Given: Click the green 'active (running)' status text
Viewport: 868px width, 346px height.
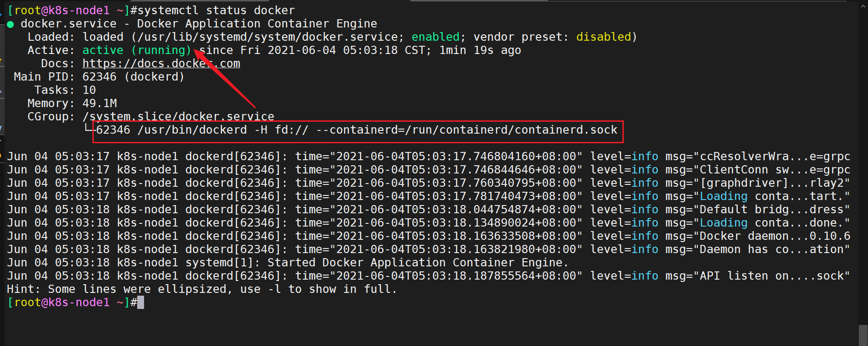Looking at the screenshot, I should click(x=137, y=50).
